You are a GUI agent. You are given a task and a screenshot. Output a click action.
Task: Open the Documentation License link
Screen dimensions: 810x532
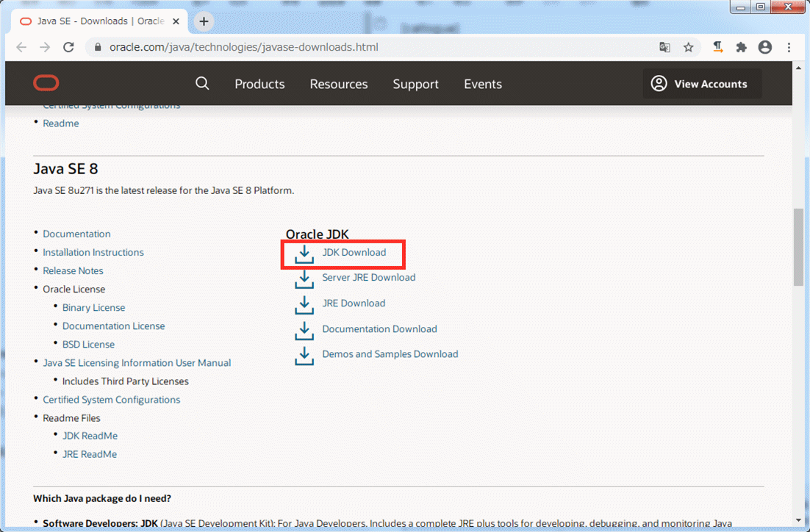click(114, 326)
